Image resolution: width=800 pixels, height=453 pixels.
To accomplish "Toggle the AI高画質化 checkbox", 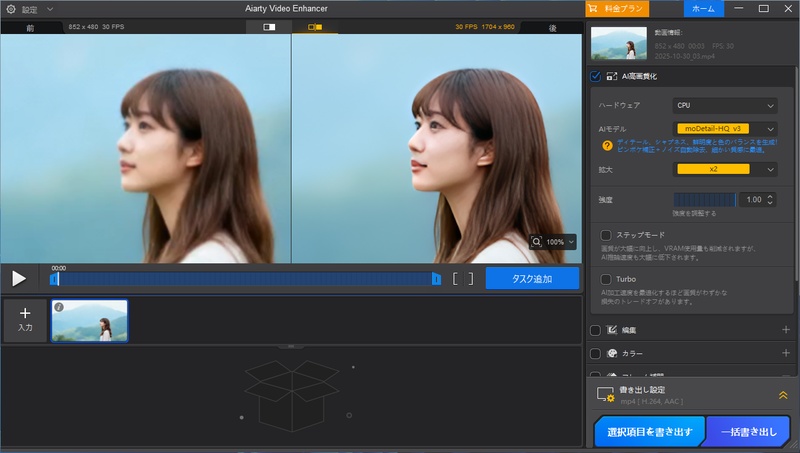I will [x=595, y=77].
